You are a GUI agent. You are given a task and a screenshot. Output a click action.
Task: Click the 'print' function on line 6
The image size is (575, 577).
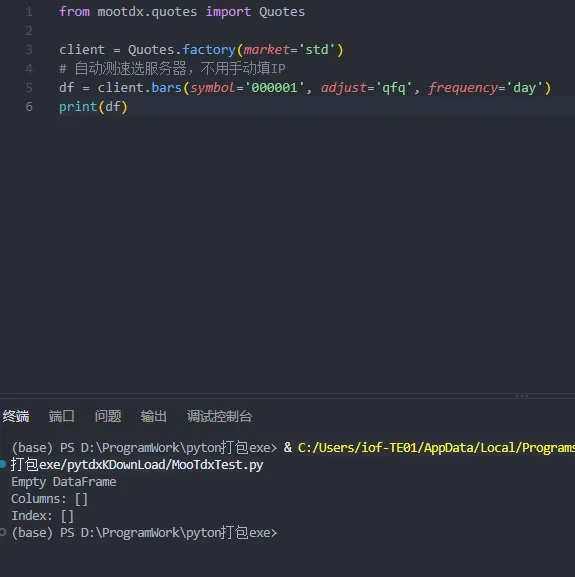click(78, 107)
